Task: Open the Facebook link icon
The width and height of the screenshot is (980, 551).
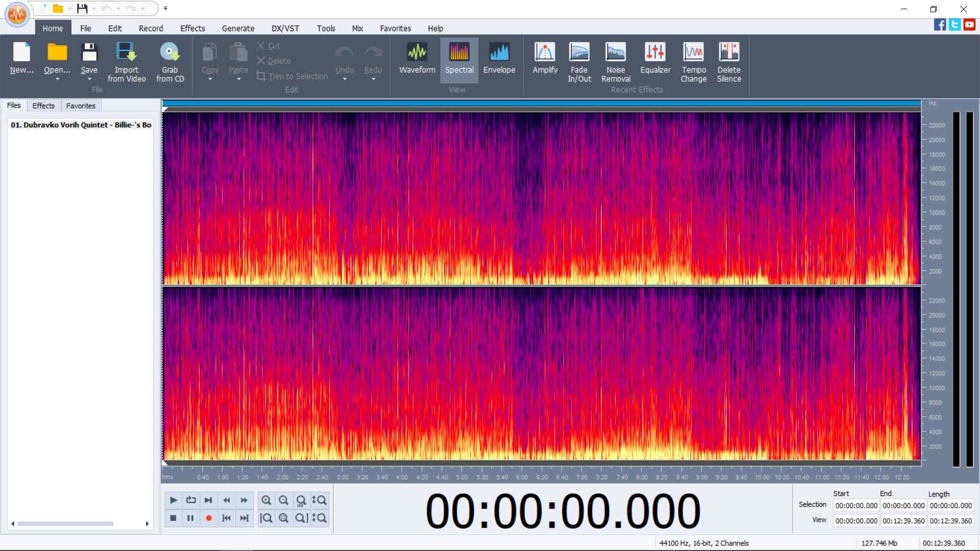Action: 940,24
